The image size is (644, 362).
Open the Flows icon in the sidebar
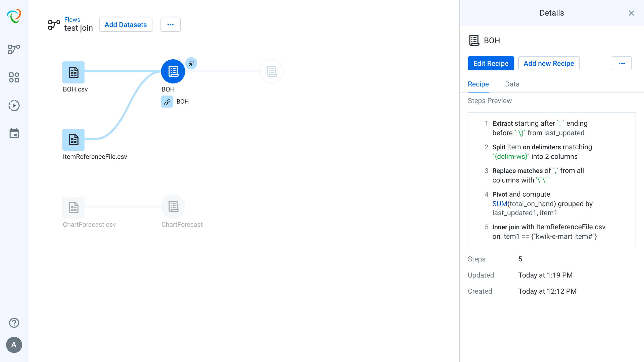(x=14, y=49)
